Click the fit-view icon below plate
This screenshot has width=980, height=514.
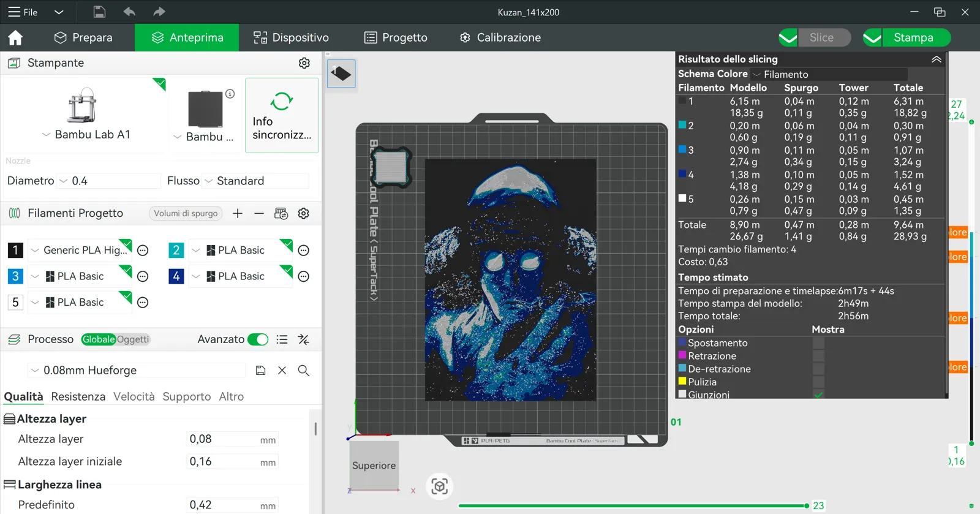[440, 486]
